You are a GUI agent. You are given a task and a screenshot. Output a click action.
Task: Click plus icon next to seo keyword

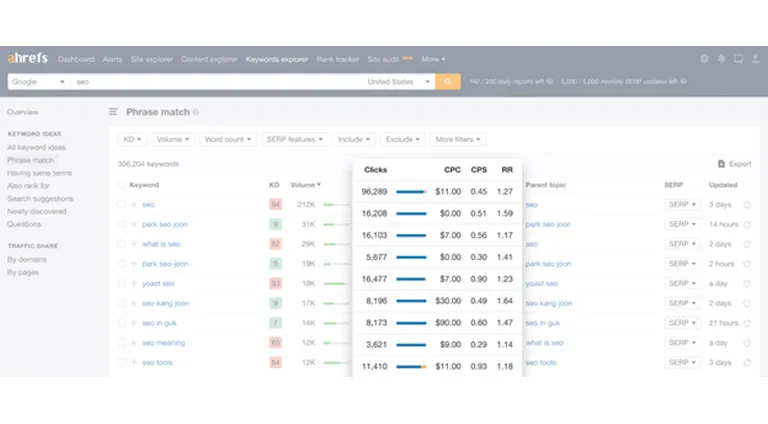click(134, 205)
